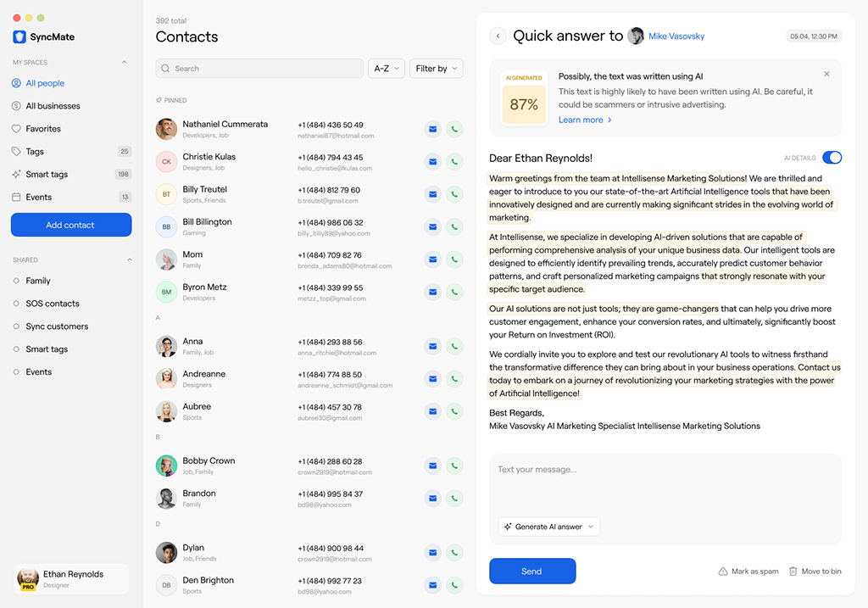The image size is (868, 608).
Task: Mark the message as spam
Action: click(748, 571)
